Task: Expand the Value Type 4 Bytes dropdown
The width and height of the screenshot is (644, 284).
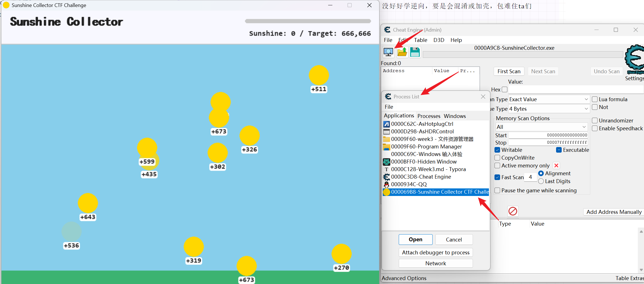Action: [x=548, y=109]
